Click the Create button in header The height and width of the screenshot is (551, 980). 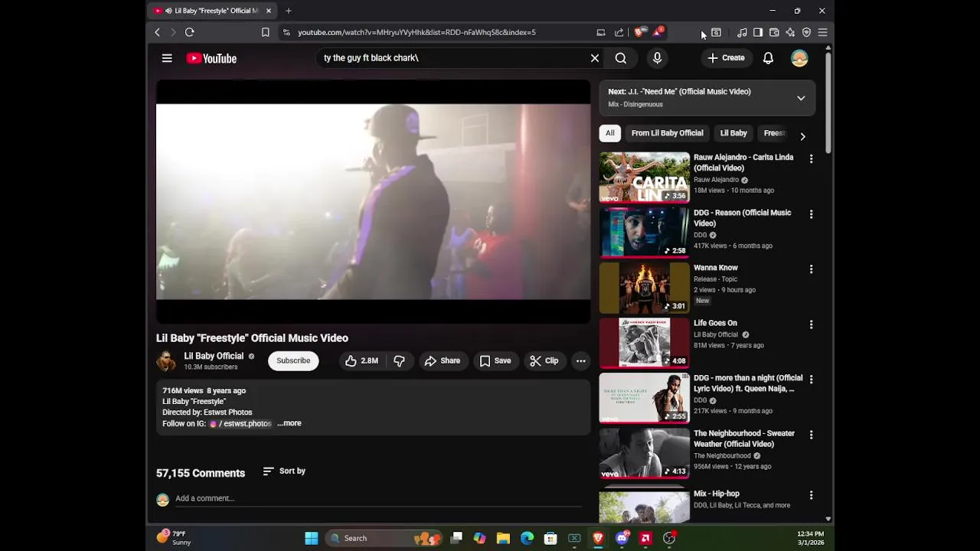click(726, 58)
